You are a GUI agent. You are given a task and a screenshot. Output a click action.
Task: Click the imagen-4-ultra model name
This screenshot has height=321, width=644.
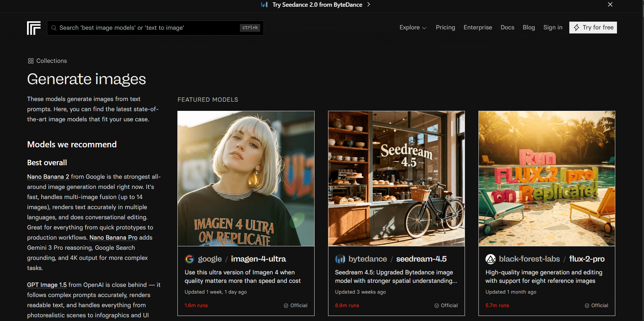click(258, 259)
